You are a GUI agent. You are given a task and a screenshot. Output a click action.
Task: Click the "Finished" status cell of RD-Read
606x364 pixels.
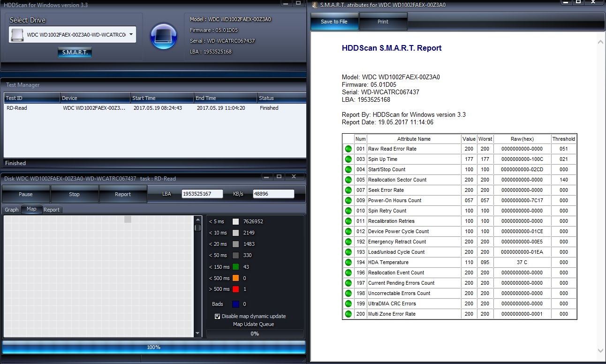click(x=269, y=108)
